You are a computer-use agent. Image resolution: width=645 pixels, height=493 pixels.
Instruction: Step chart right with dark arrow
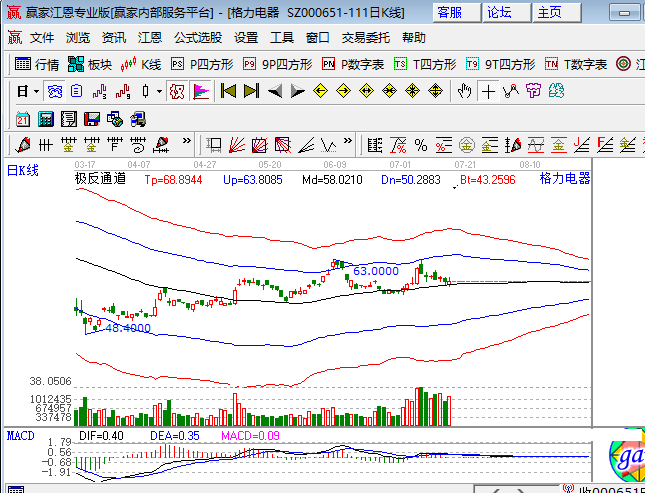297,91
